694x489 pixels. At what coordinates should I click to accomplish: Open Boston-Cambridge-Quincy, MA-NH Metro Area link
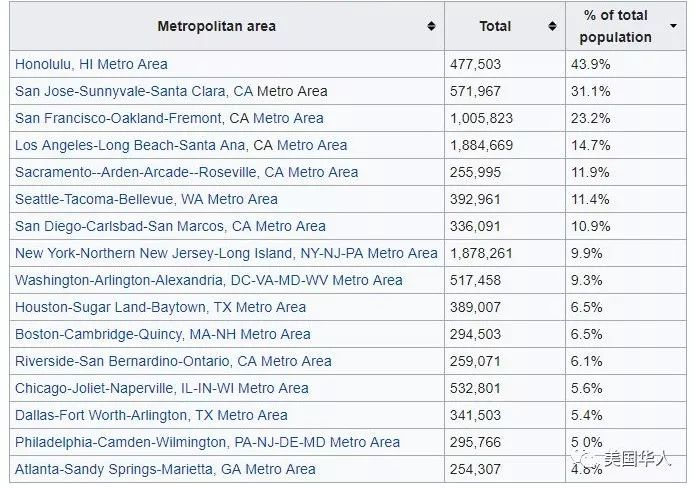[x=162, y=334]
